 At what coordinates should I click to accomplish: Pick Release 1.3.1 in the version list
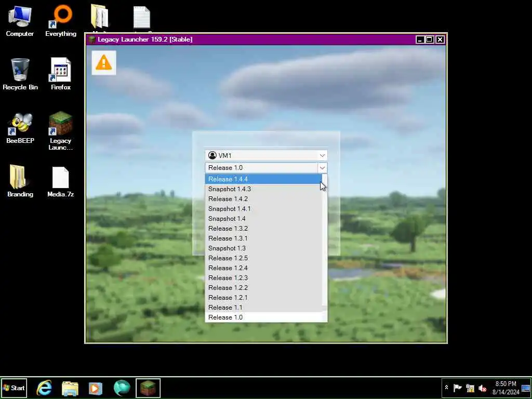pyautogui.click(x=263, y=238)
